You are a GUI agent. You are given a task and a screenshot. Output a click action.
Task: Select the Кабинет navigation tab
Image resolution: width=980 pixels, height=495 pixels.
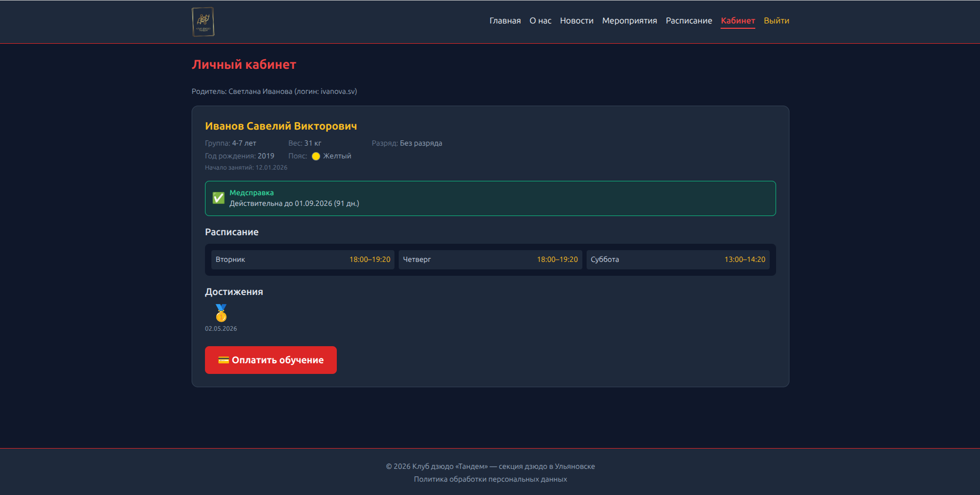[x=738, y=21]
